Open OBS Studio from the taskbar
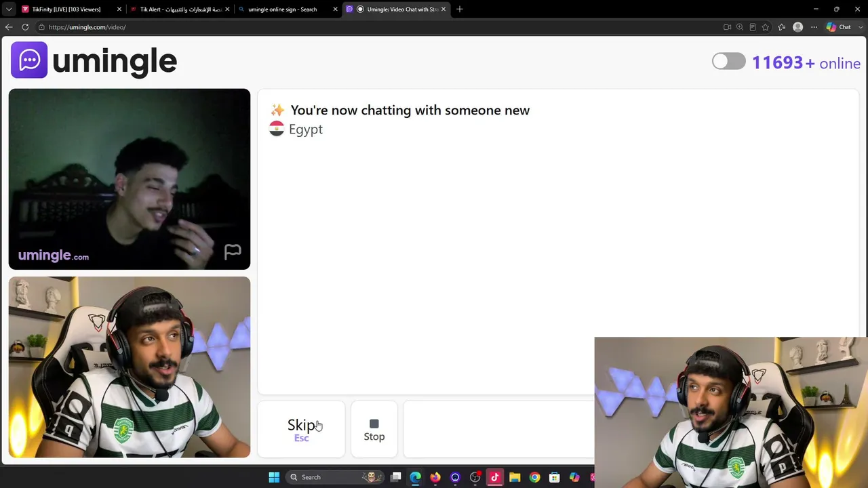This screenshot has width=868, height=488. pyautogui.click(x=475, y=477)
